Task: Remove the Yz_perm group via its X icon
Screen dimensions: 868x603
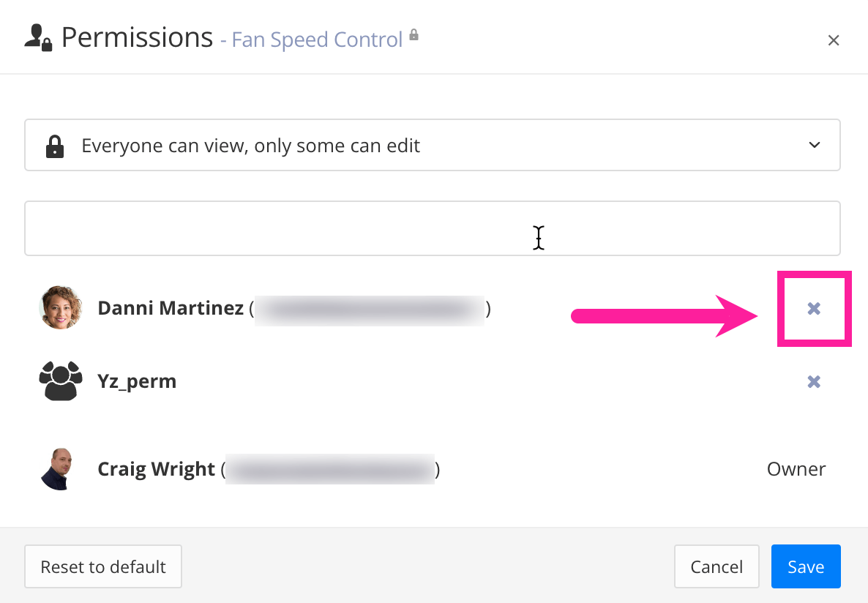Action: coord(814,381)
